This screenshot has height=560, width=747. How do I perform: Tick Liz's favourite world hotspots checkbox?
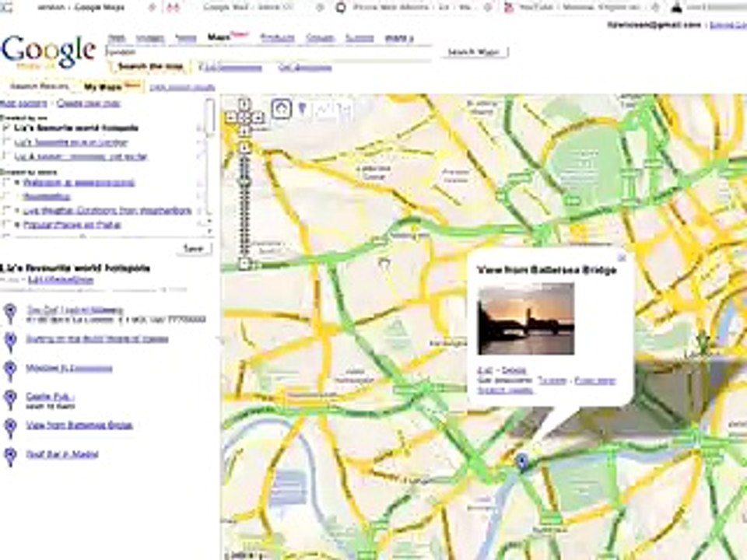click(7, 128)
